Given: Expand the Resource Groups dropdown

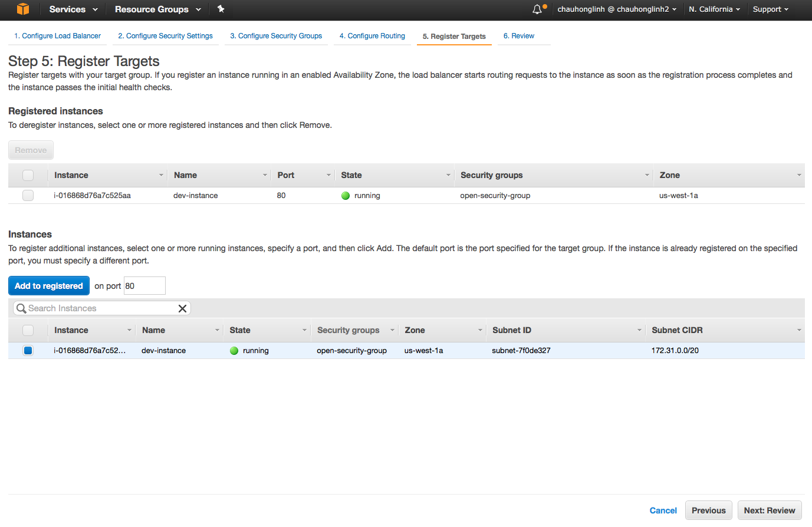Looking at the screenshot, I should point(157,9).
